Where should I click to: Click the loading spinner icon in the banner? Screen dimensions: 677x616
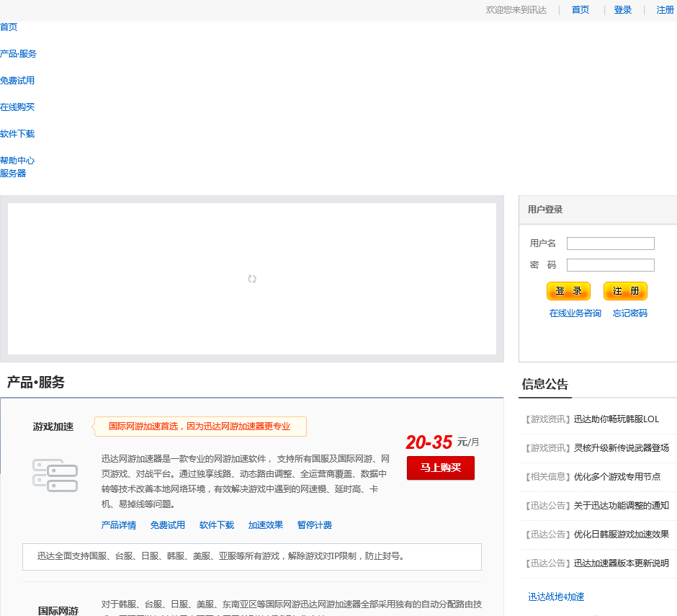pyautogui.click(x=252, y=279)
